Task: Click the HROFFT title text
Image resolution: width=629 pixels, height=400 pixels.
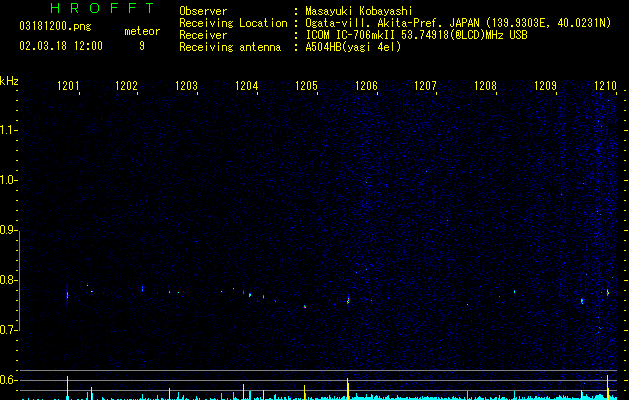Action: [x=103, y=8]
